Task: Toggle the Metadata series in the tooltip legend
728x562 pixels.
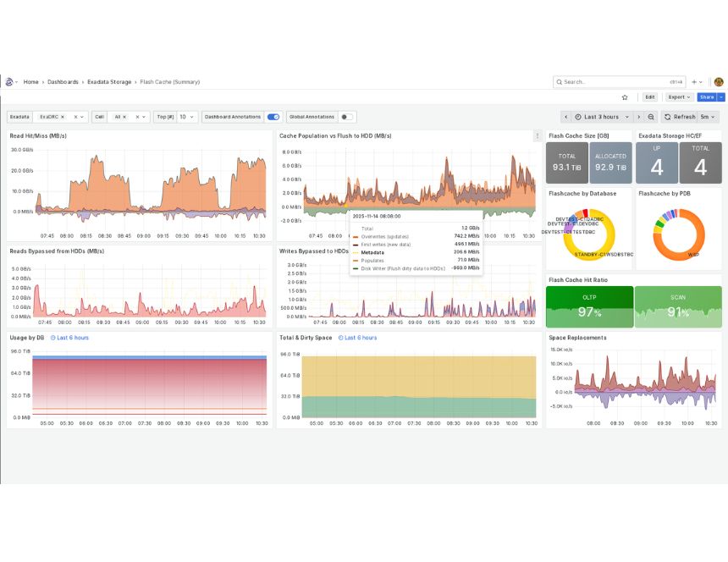Action: (372, 251)
